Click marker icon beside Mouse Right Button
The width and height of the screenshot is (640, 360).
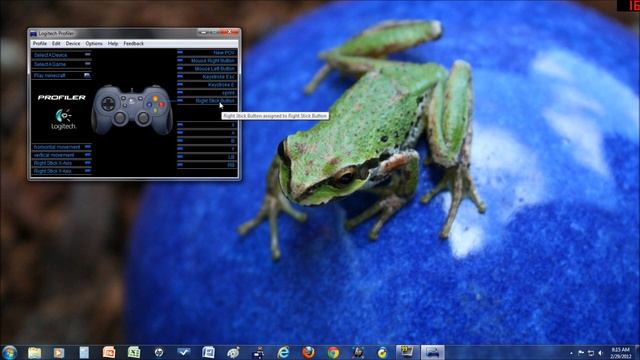coord(180,60)
